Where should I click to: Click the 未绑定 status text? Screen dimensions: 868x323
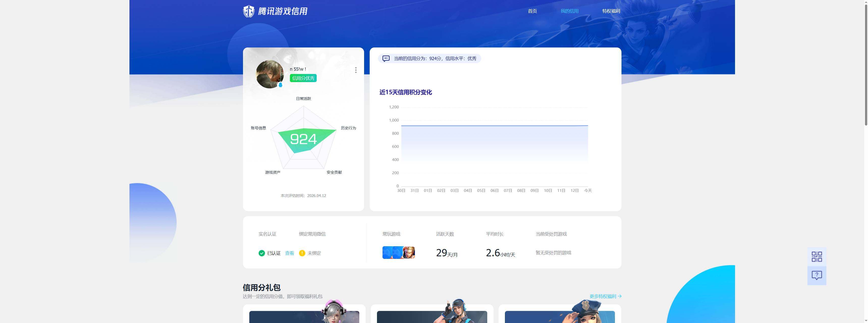click(314, 253)
